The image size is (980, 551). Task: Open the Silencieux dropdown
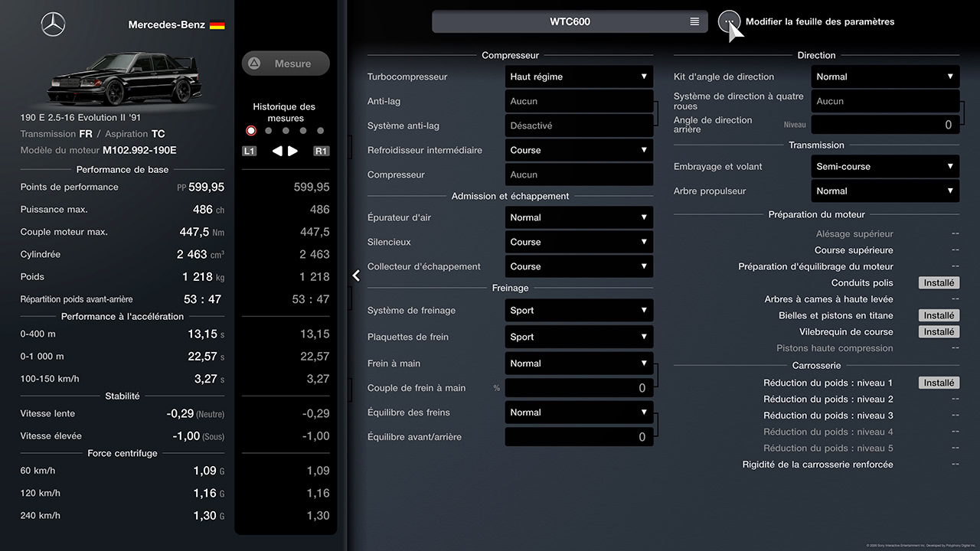[x=579, y=242]
